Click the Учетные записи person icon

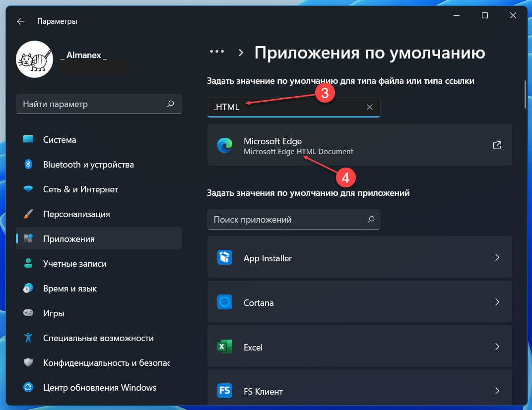[x=28, y=263]
